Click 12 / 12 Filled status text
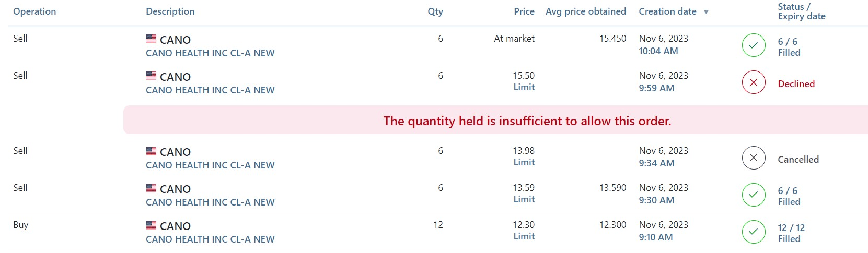Screen dimensions: 868x253 791,233
